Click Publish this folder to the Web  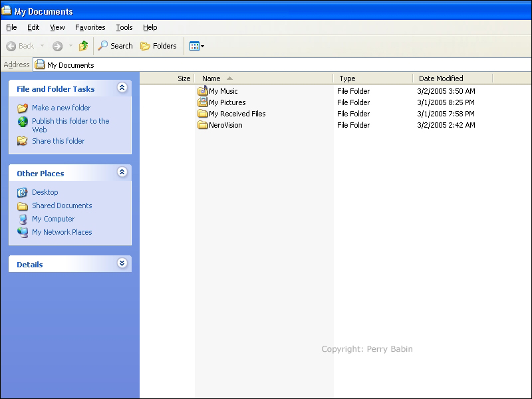tap(70, 125)
